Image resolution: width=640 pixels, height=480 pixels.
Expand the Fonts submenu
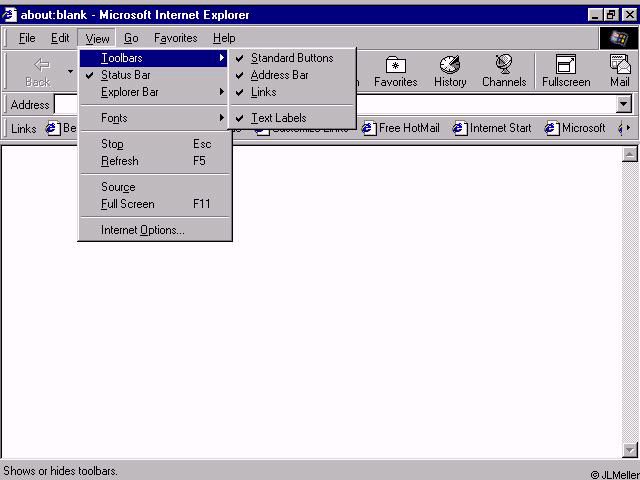pyautogui.click(x=154, y=118)
